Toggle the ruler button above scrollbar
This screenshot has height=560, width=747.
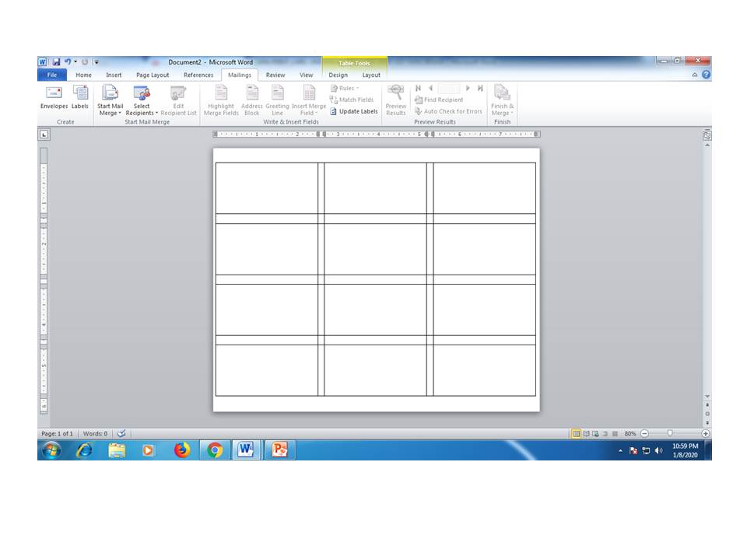click(707, 135)
